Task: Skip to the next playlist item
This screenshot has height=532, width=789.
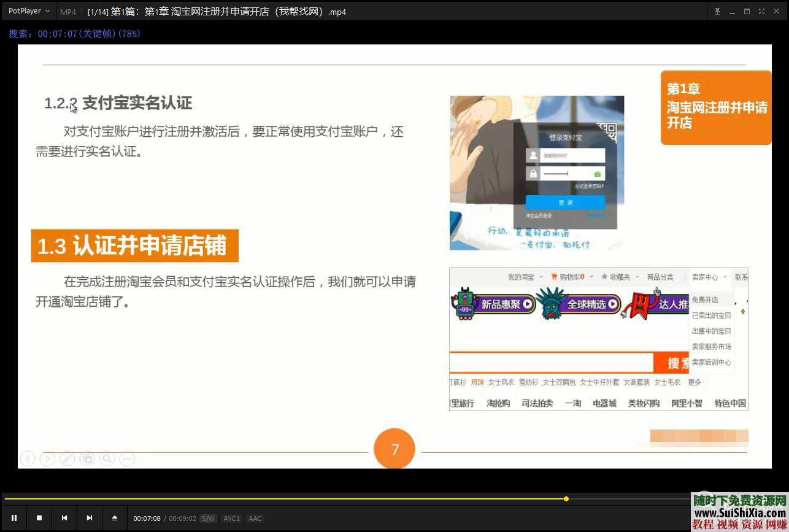Action: tap(90, 518)
